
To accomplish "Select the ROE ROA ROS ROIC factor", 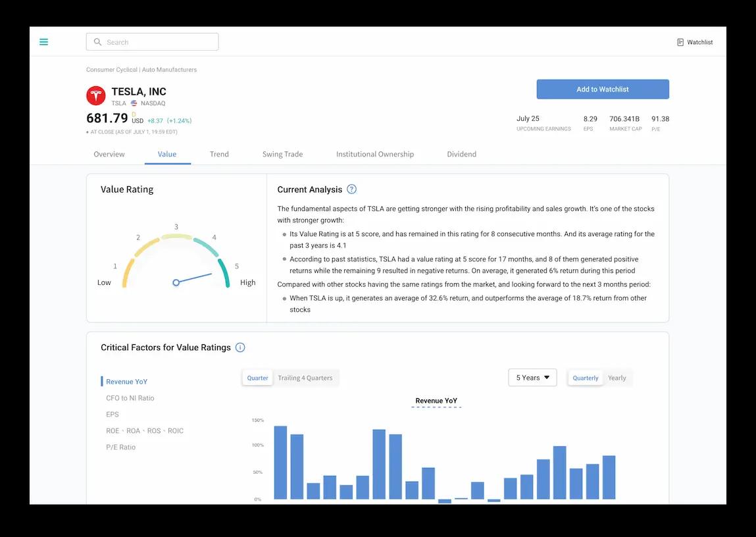I will click(x=145, y=430).
